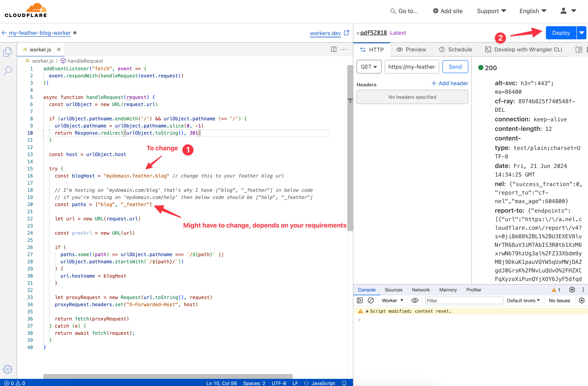This screenshot has height=386, width=588.
Task: Click the Deploy button
Action: click(x=561, y=33)
